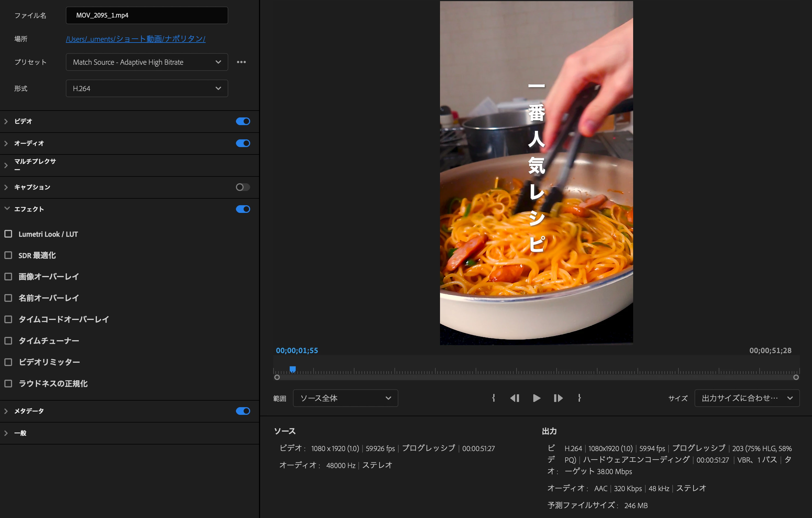Enable the キャプション toggle switch
Viewport: 812px width, 518px height.
pyautogui.click(x=243, y=187)
